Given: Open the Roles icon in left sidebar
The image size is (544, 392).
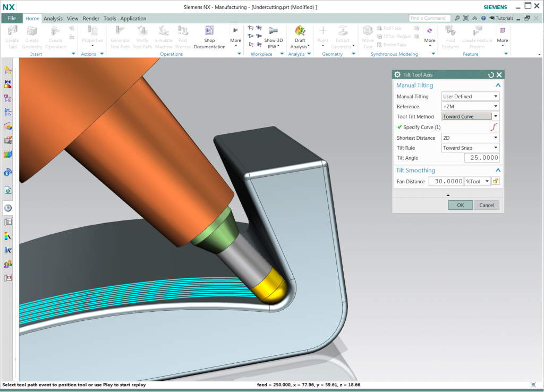Looking at the screenshot, I should [x=8, y=264].
